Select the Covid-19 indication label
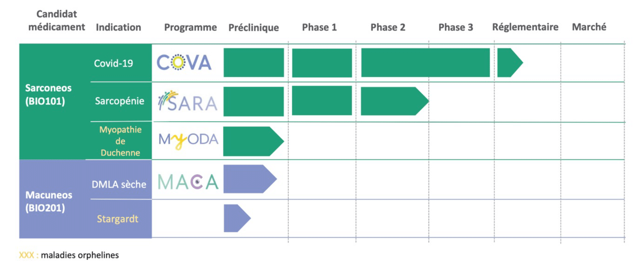The image size is (644, 268). click(x=113, y=63)
